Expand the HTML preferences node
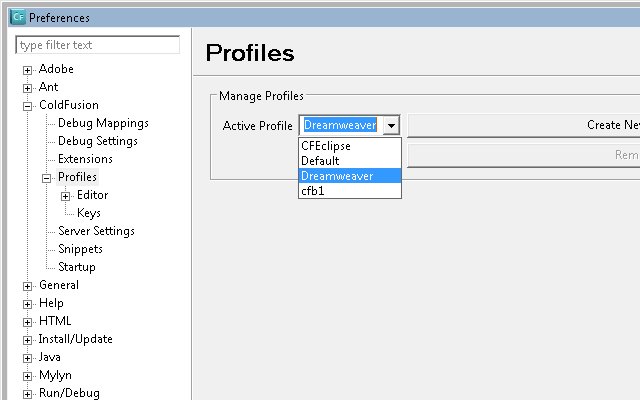This screenshot has width=640, height=400. [27, 322]
